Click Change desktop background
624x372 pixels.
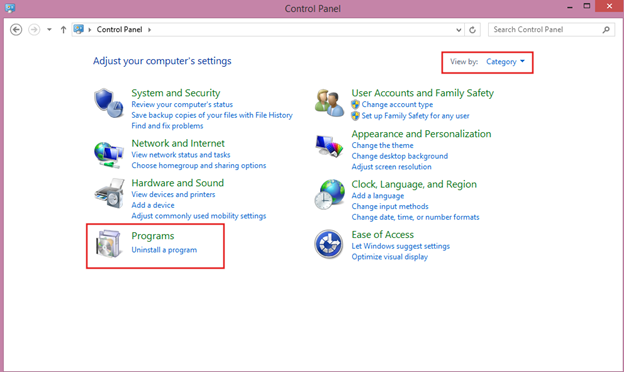point(400,156)
